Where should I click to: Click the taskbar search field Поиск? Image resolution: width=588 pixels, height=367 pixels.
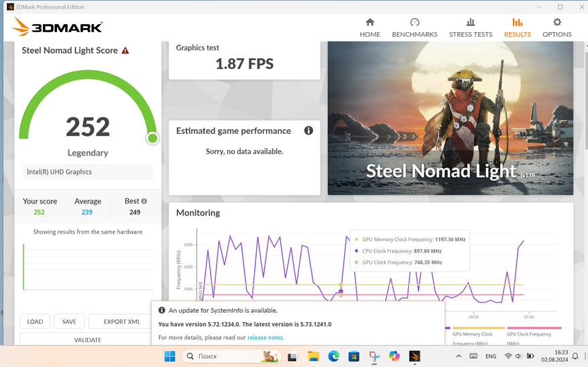click(x=232, y=356)
